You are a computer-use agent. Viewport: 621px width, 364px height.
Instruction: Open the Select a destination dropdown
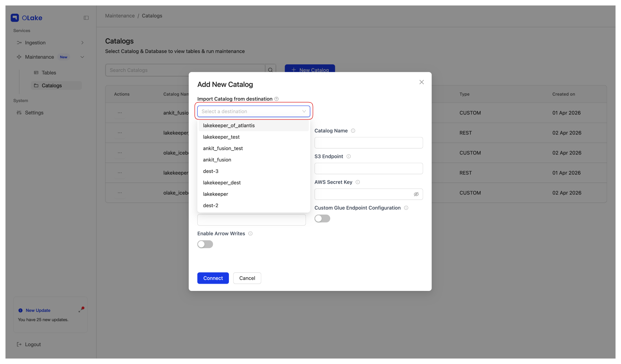(253, 111)
